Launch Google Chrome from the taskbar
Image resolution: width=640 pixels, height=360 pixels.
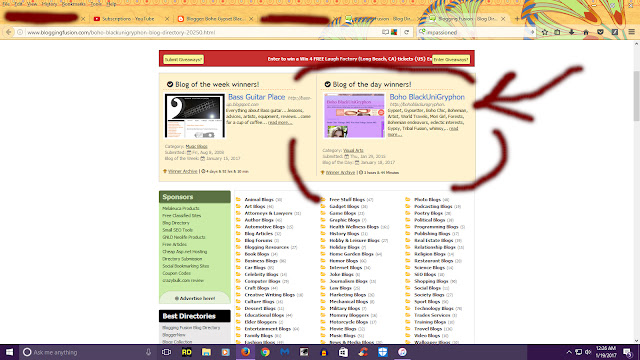[265, 352]
